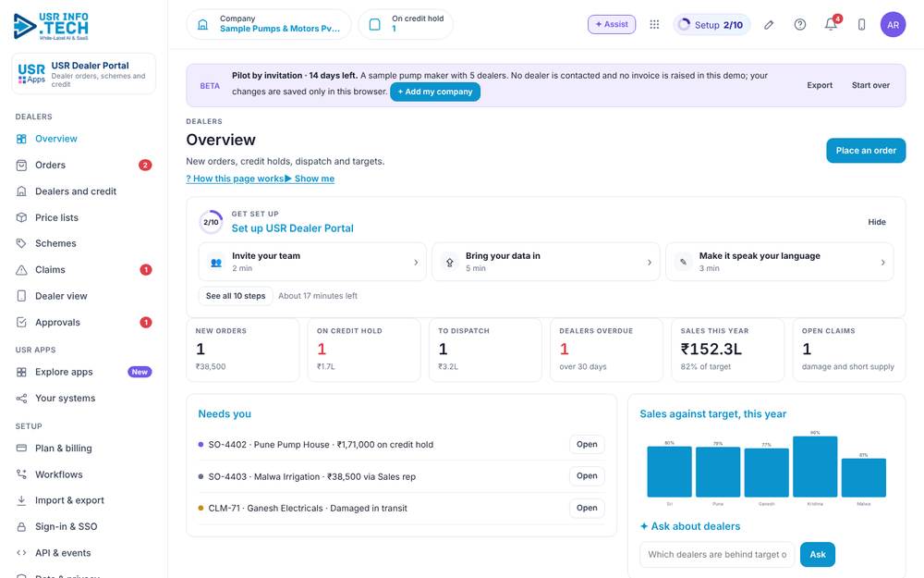
Task: Open Dealer view in sidebar
Action: 84,296
